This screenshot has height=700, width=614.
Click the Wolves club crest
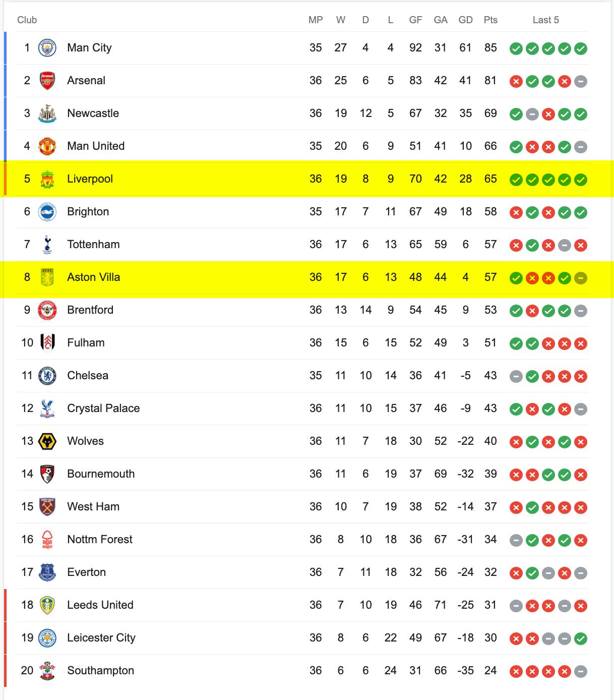click(x=47, y=441)
